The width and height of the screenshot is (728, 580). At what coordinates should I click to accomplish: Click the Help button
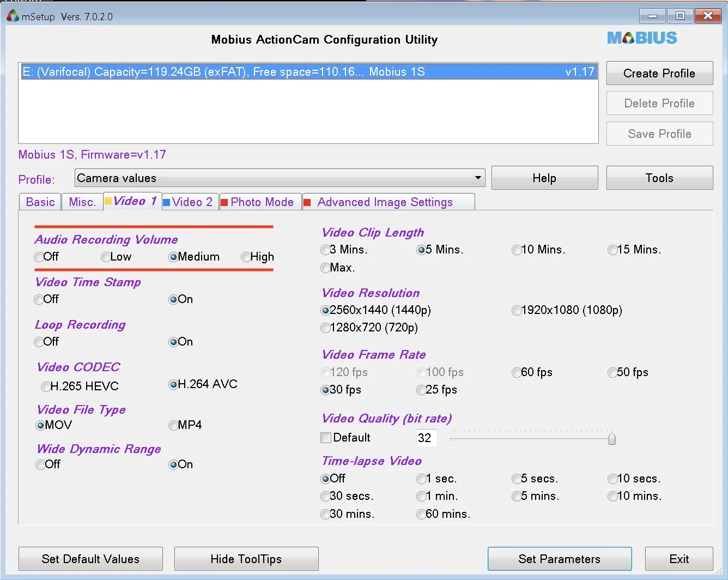(544, 178)
